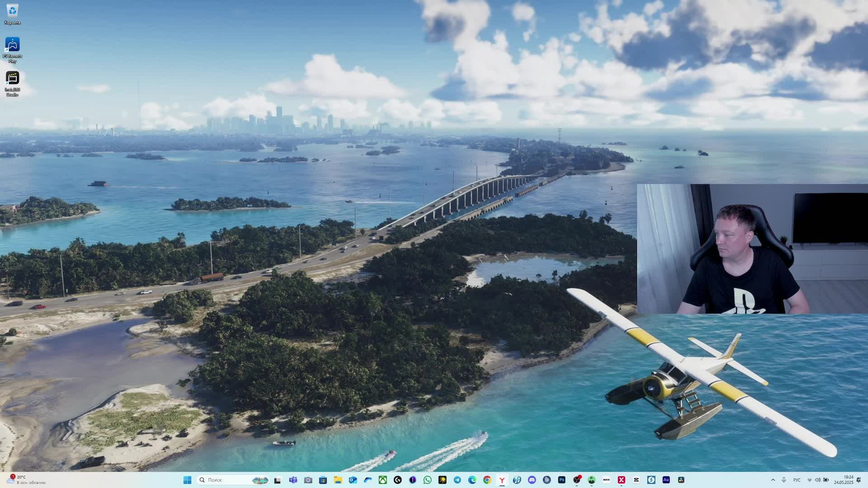Launch Telegram from the taskbar

coord(457,480)
